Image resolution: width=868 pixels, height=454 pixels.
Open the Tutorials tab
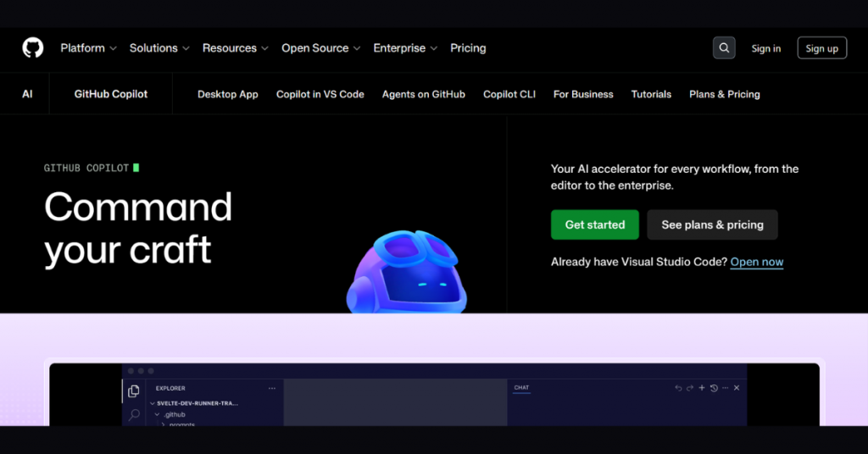651,94
